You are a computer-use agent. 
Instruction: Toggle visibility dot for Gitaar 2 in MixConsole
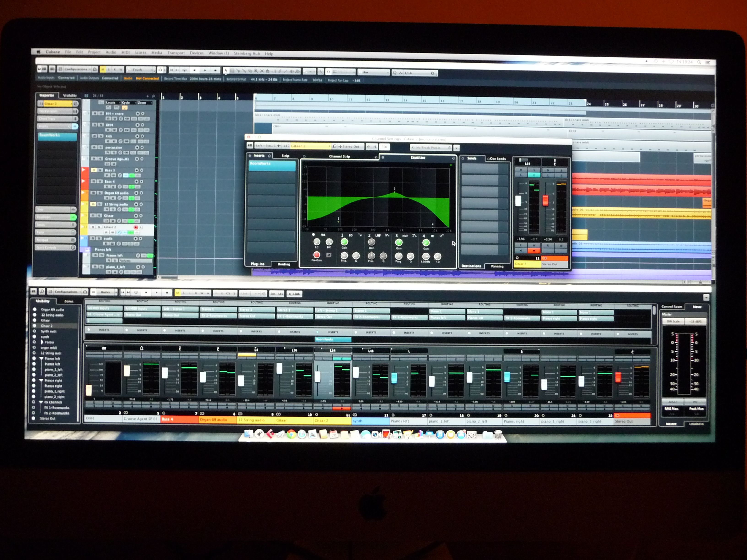tap(35, 326)
